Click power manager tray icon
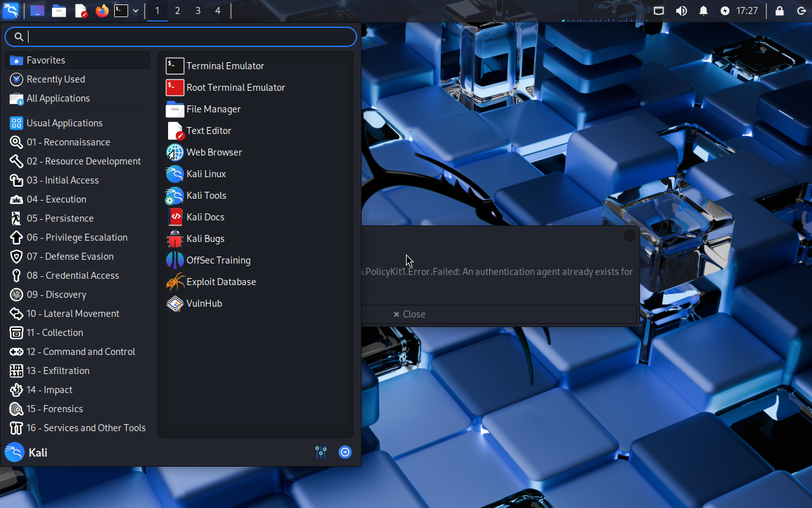The image size is (812, 508). [x=725, y=11]
